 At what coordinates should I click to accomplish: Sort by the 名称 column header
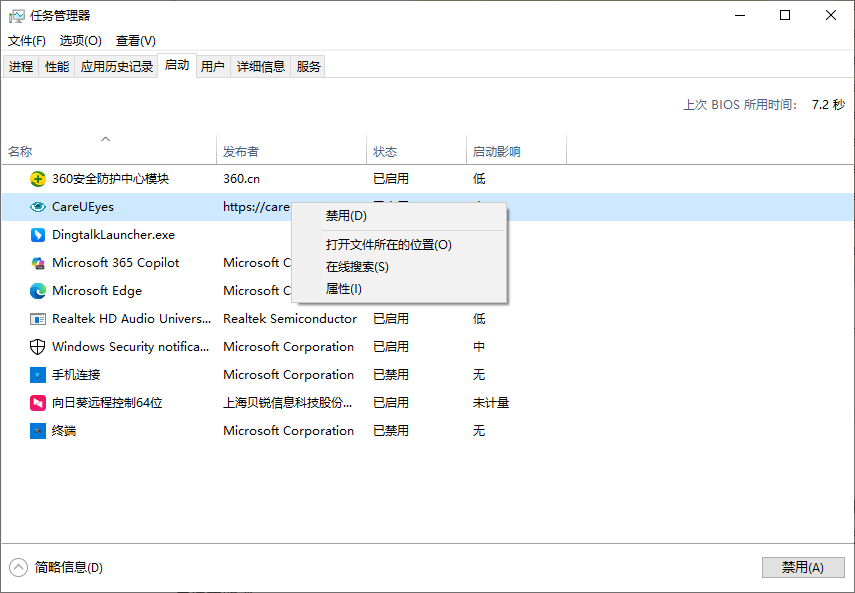pos(109,152)
